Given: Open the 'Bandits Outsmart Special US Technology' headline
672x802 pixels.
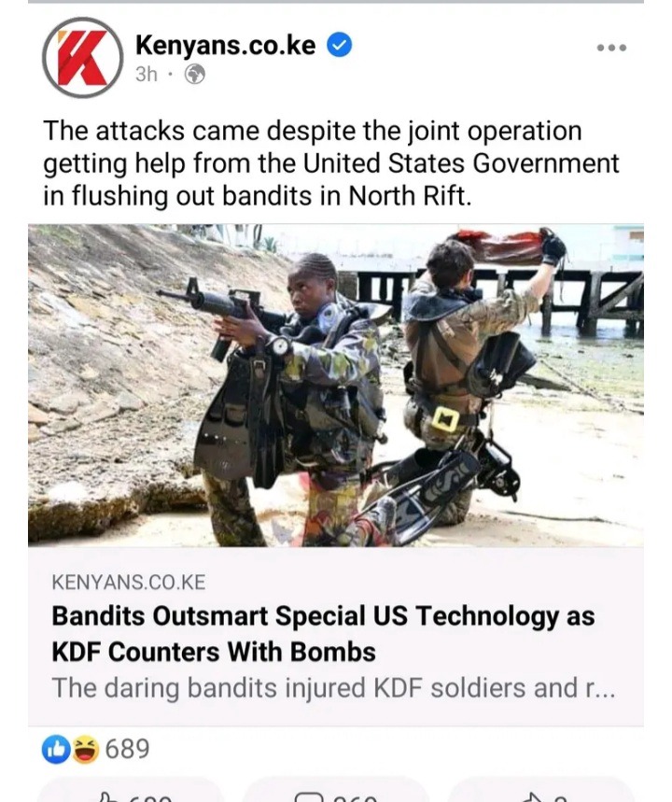Looking at the screenshot, I should pyautogui.click(x=323, y=634).
